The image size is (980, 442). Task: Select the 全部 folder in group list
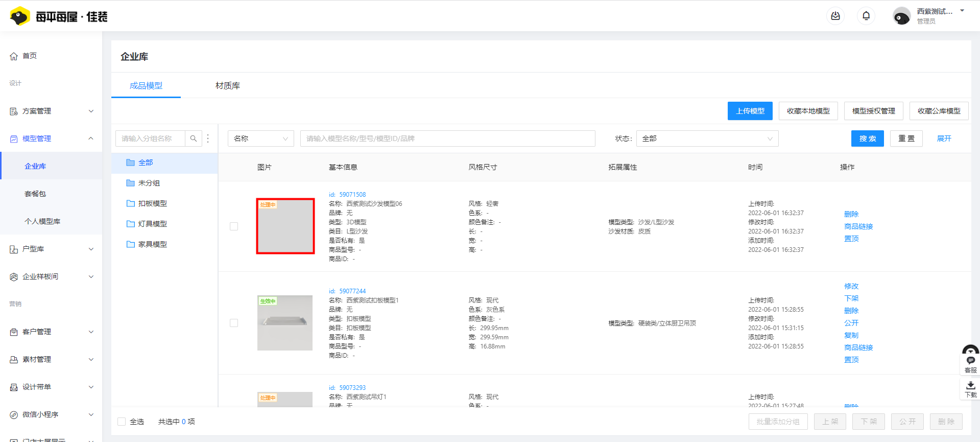pos(164,162)
